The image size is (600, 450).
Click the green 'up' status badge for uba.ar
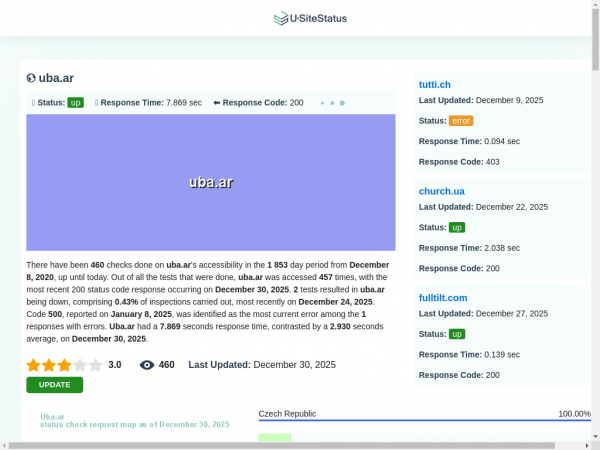(x=75, y=103)
